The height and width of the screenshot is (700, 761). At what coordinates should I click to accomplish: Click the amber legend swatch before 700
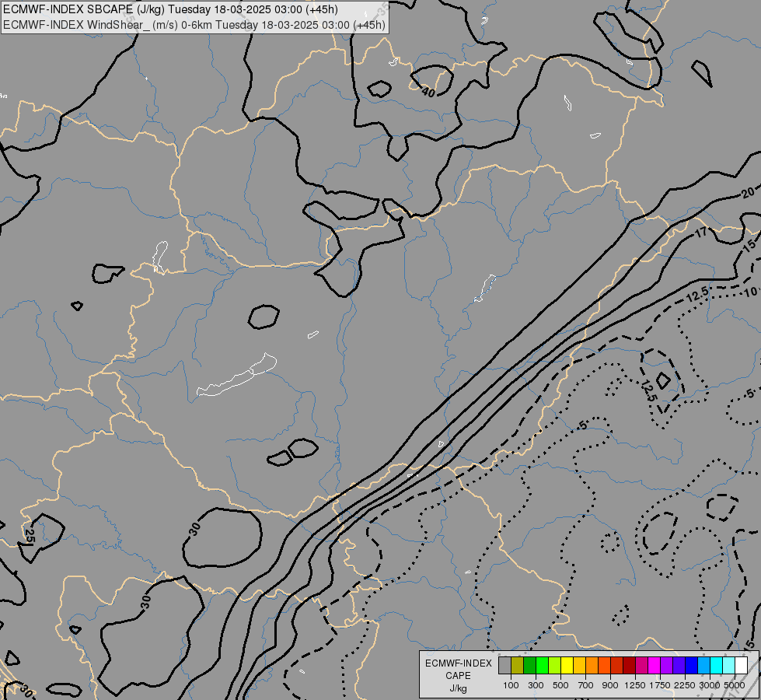coord(579,665)
